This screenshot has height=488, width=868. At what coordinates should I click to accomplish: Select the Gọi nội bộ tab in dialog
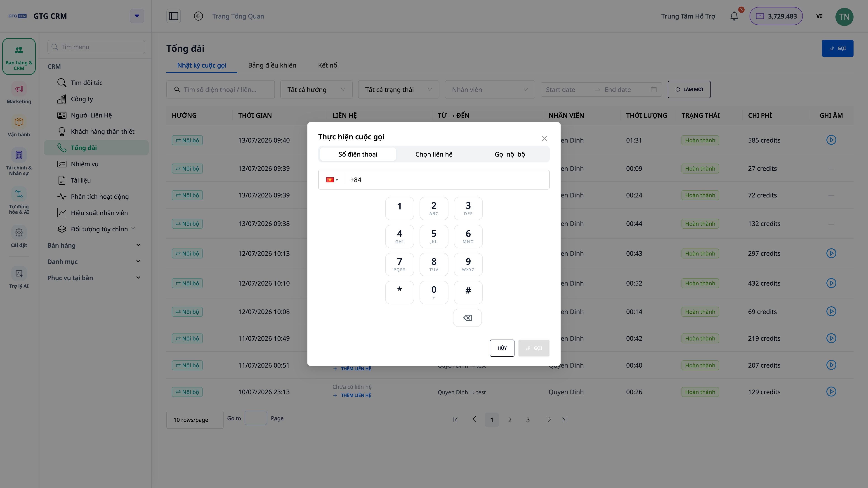click(509, 154)
